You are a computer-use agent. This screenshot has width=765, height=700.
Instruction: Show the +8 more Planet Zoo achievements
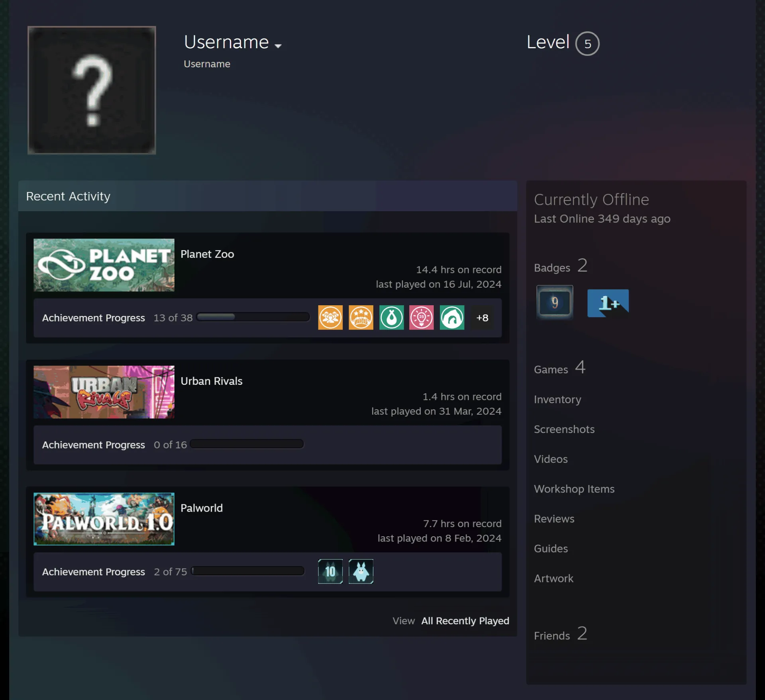[482, 318]
